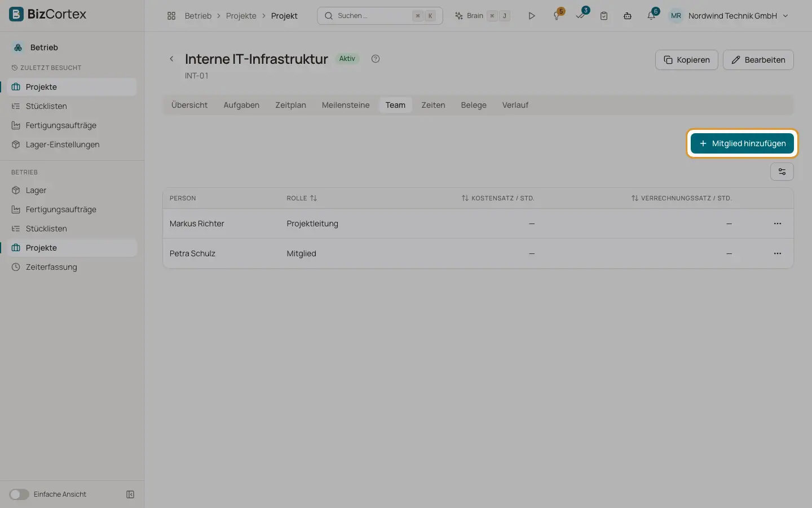
Task: Select the Belege tab
Action: tap(474, 105)
